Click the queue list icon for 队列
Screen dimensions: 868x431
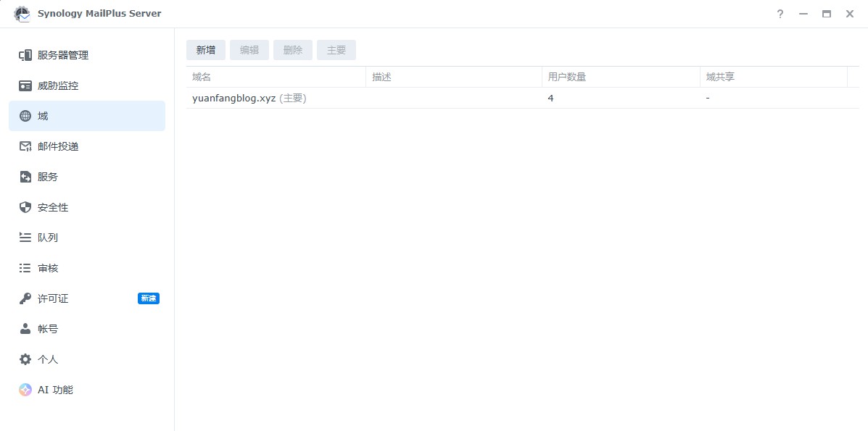(25, 238)
